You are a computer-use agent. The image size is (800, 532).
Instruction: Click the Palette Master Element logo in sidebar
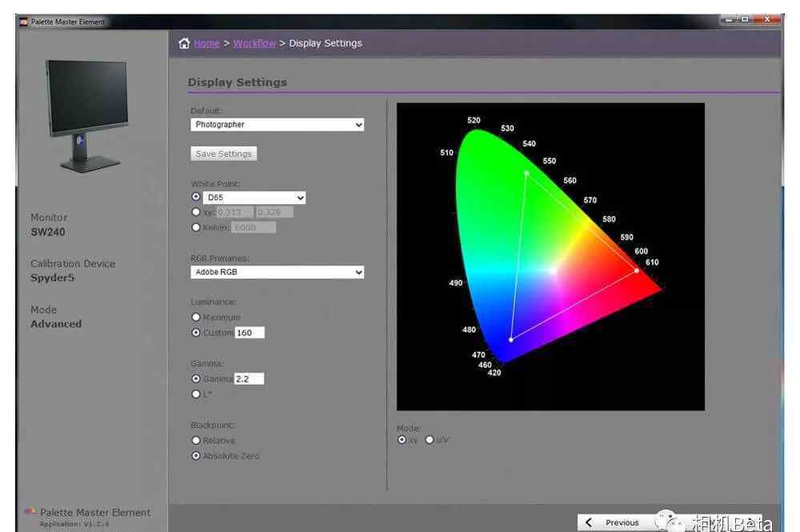30,511
